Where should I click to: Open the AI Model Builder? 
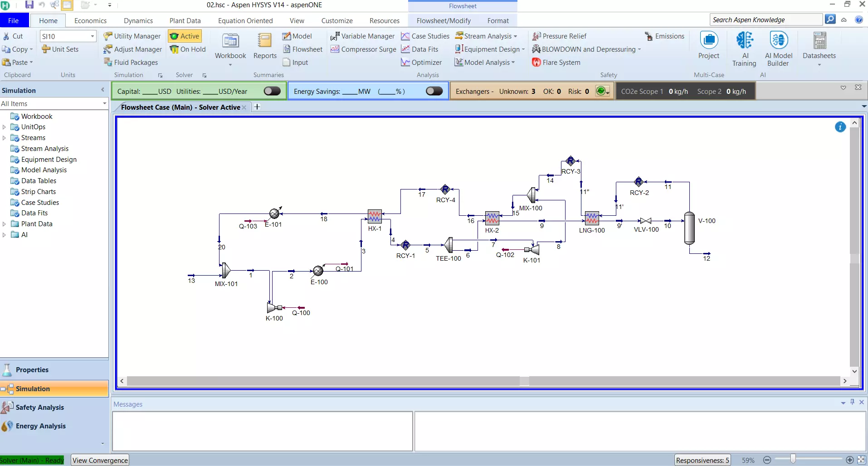(778, 49)
